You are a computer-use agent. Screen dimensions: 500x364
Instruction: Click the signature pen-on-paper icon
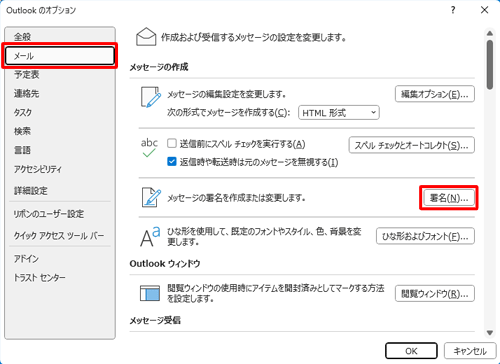pos(151,197)
